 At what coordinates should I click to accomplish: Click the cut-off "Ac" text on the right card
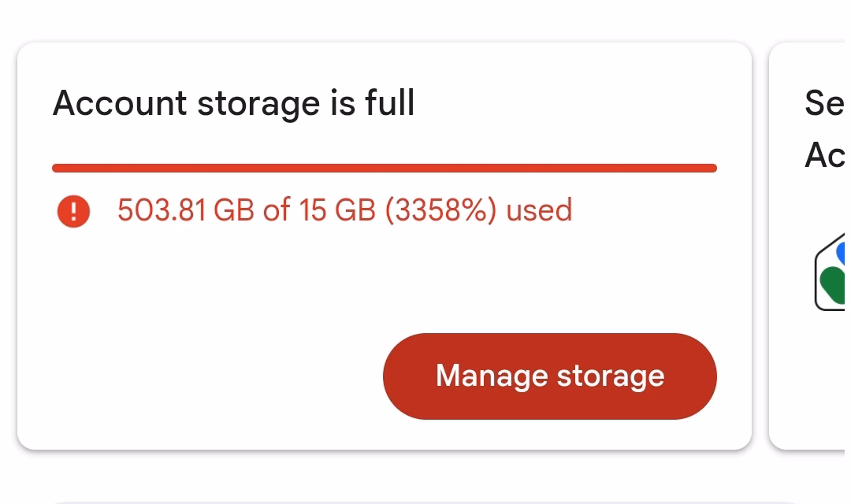point(824,155)
